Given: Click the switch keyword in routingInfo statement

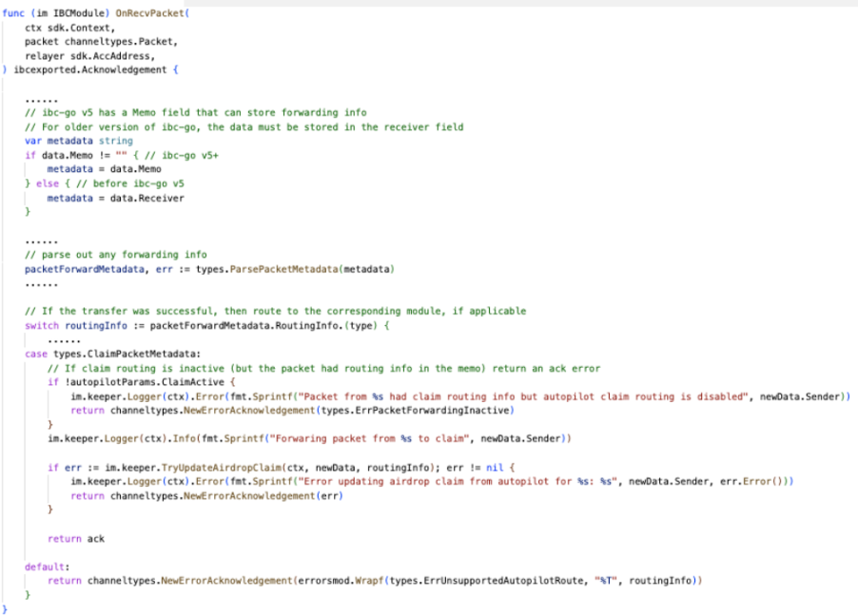Looking at the screenshot, I should point(41,325).
